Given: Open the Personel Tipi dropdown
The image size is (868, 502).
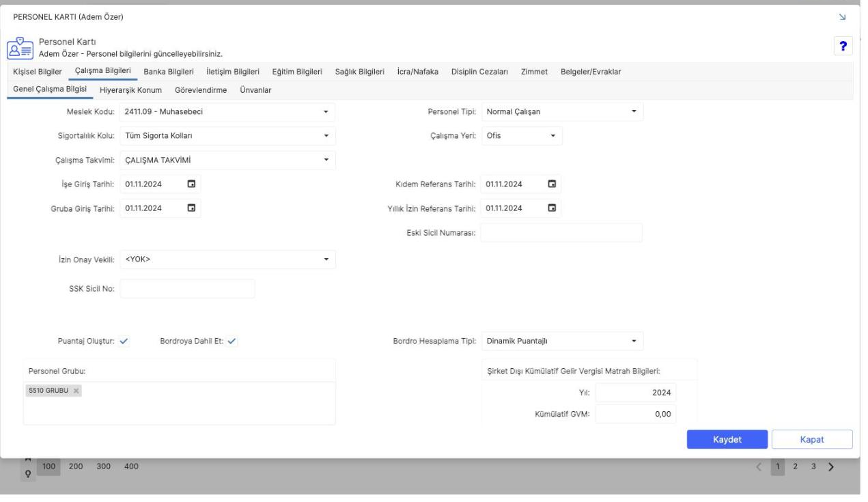Looking at the screenshot, I should pos(634,111).
